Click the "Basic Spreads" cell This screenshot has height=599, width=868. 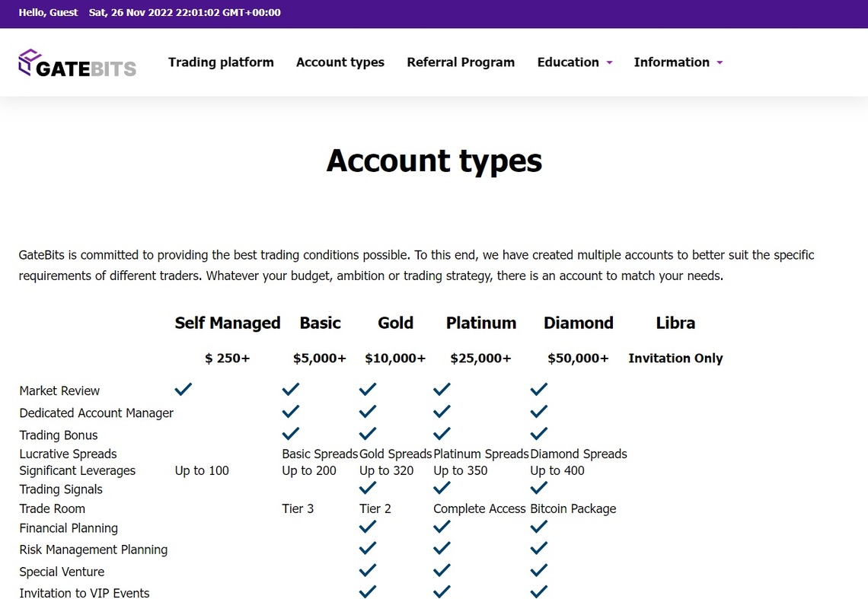coord(320,454)
